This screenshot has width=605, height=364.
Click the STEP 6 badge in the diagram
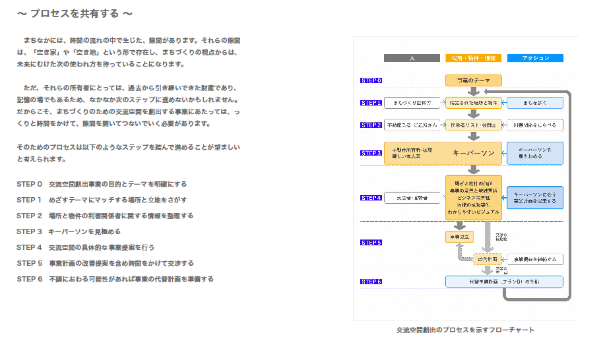(x=371, y=282)
